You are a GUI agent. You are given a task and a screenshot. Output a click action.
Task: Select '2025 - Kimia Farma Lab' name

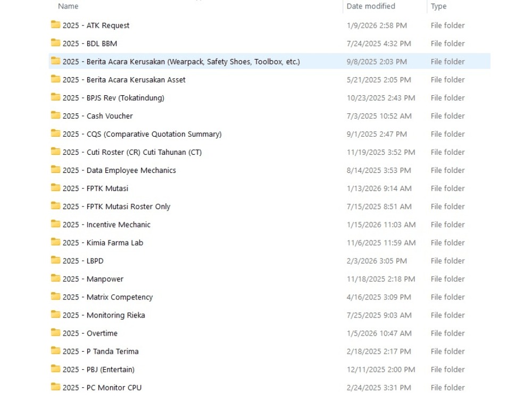point(103,243)
